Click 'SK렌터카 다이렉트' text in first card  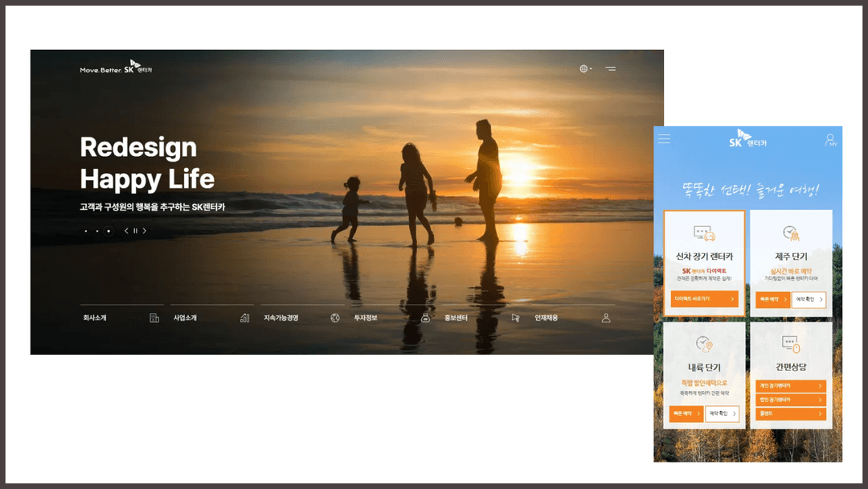tap(704, 271)
